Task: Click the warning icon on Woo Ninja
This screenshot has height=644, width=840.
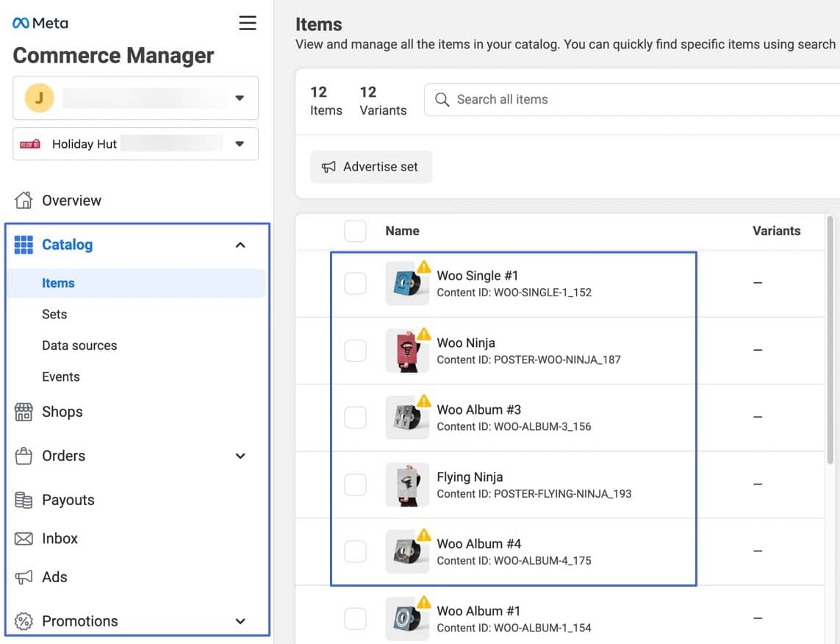Action: coord(424,334)
